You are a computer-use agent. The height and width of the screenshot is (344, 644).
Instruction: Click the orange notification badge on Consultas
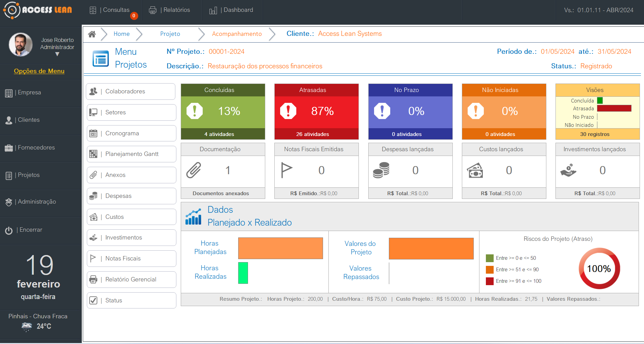[x=134, y=16]
